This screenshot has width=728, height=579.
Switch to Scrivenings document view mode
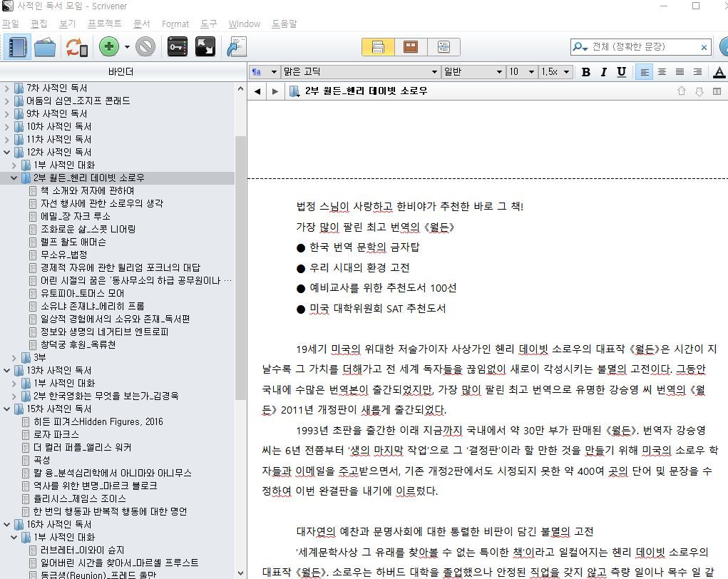coord(378,47)
